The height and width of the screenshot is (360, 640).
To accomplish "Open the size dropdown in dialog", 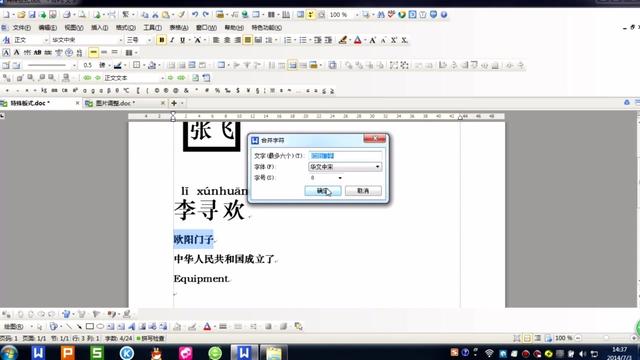I will 340,178.
